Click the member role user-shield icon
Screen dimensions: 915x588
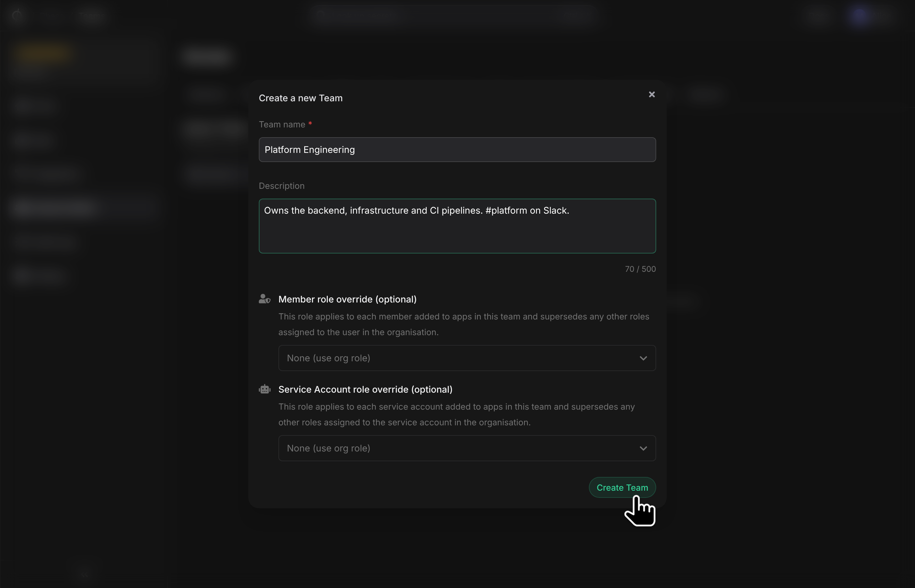point(265,299)
